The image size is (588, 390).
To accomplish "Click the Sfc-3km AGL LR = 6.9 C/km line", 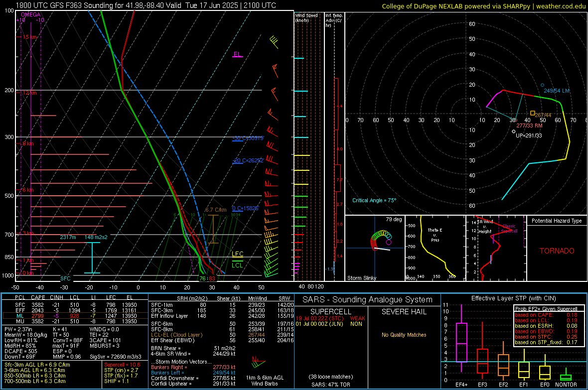I will point(37,365).
